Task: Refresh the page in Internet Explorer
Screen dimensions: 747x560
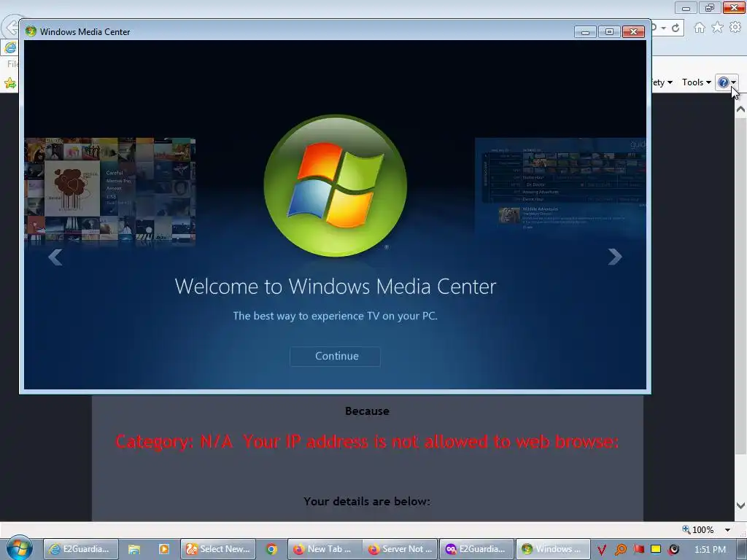Action: tap(676, 28)
